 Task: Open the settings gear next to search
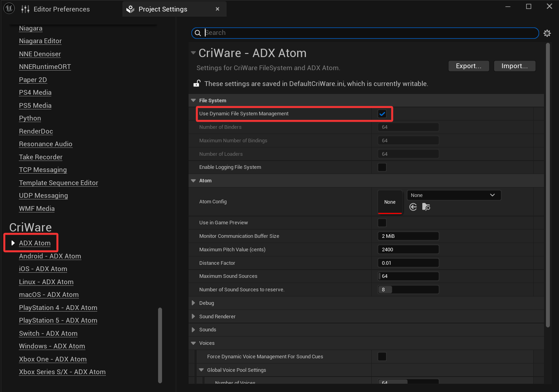click(547, 33)
